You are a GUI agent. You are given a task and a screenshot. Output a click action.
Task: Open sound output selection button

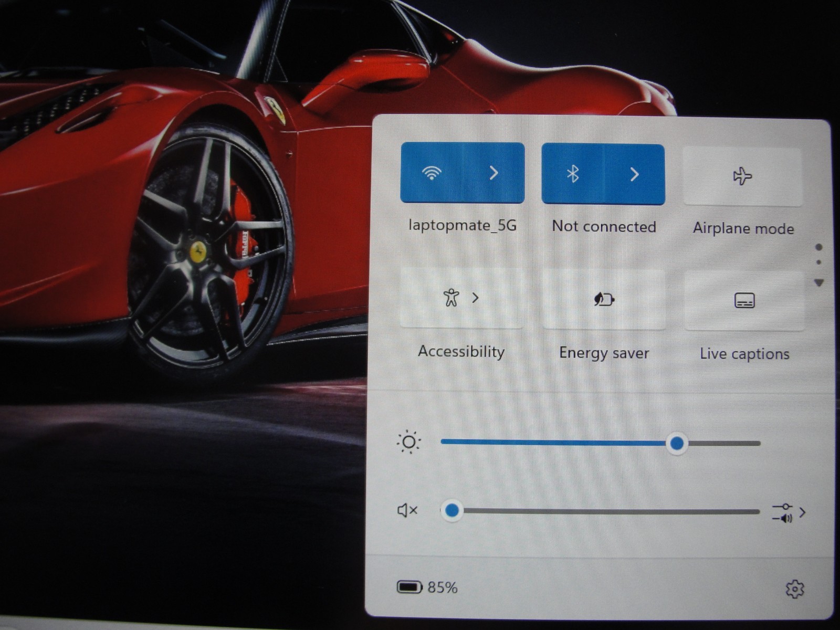click(789, 512)
